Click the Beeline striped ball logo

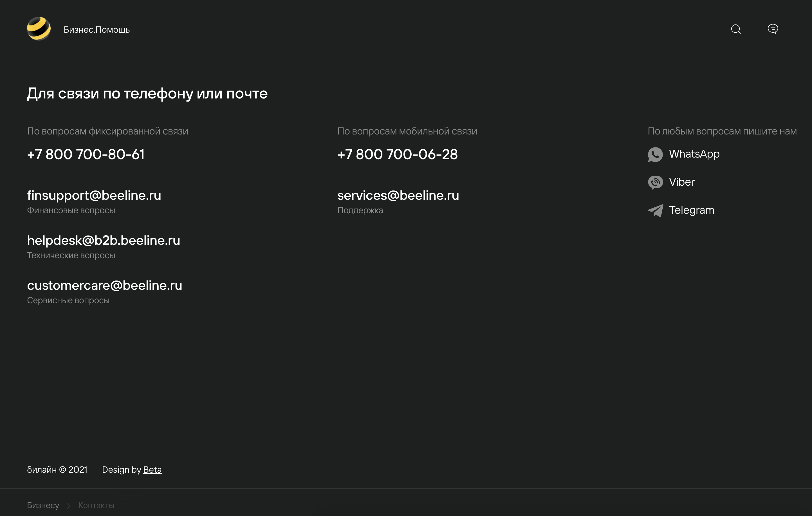click(x=39, y=29)
